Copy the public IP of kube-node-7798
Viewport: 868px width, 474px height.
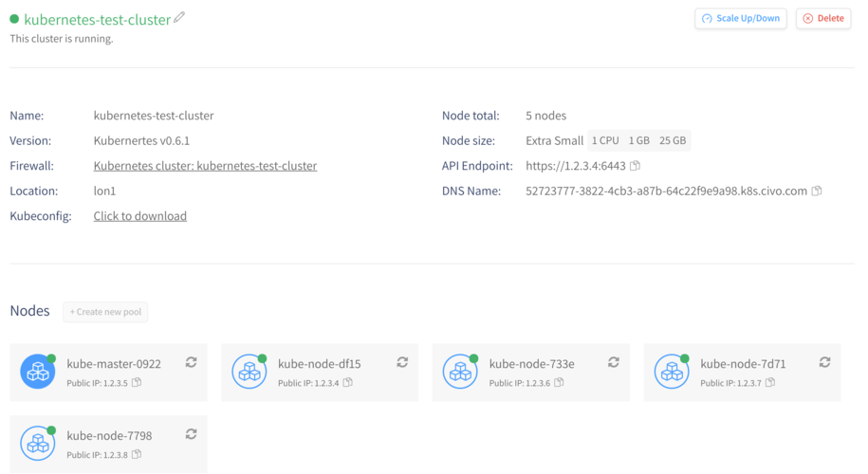point(137,454)
